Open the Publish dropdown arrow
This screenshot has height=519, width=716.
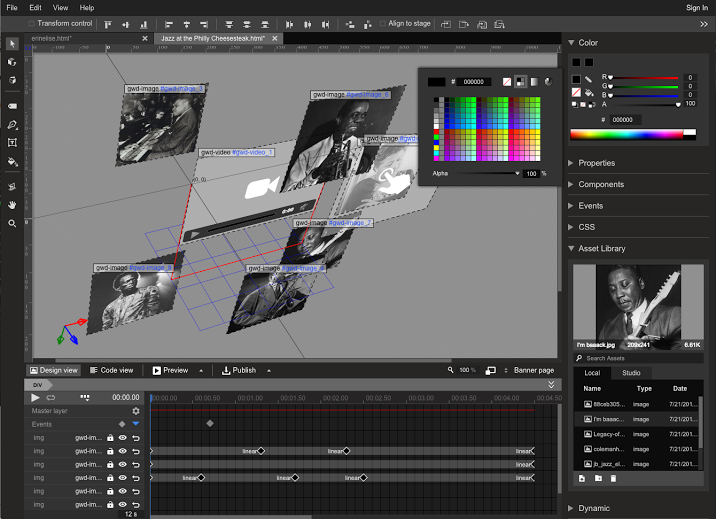pyautogui.click(x=269, y=371)
